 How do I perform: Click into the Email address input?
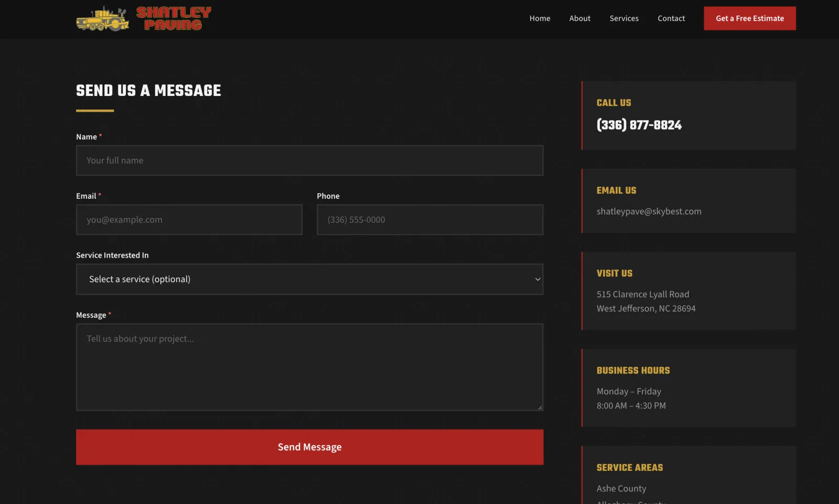pos(189,220)
